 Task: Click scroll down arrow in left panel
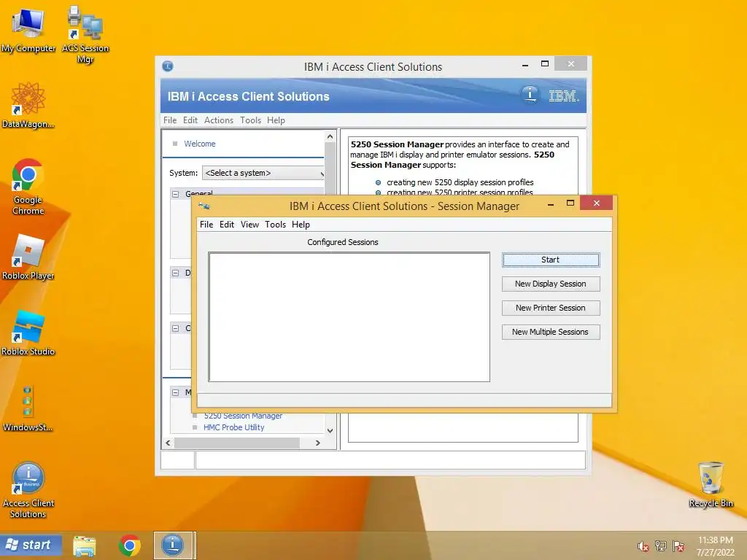tap(330, 430)
